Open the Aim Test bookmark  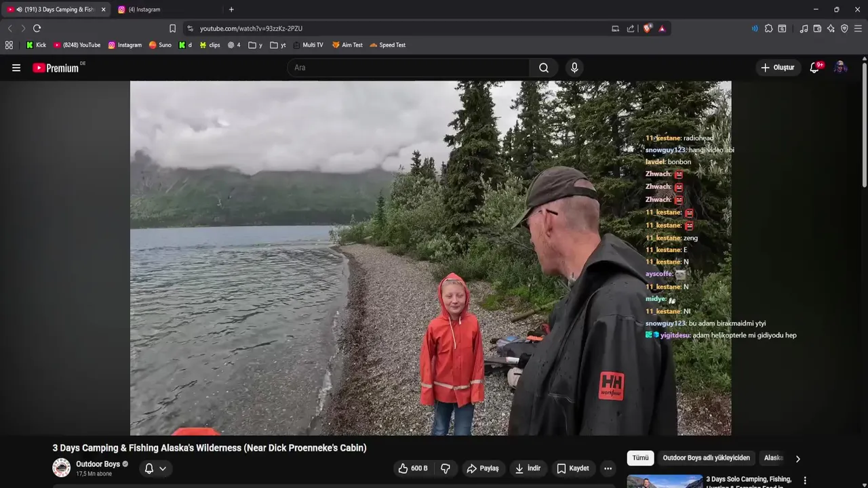pyautogui.click(x=347, y=45)
